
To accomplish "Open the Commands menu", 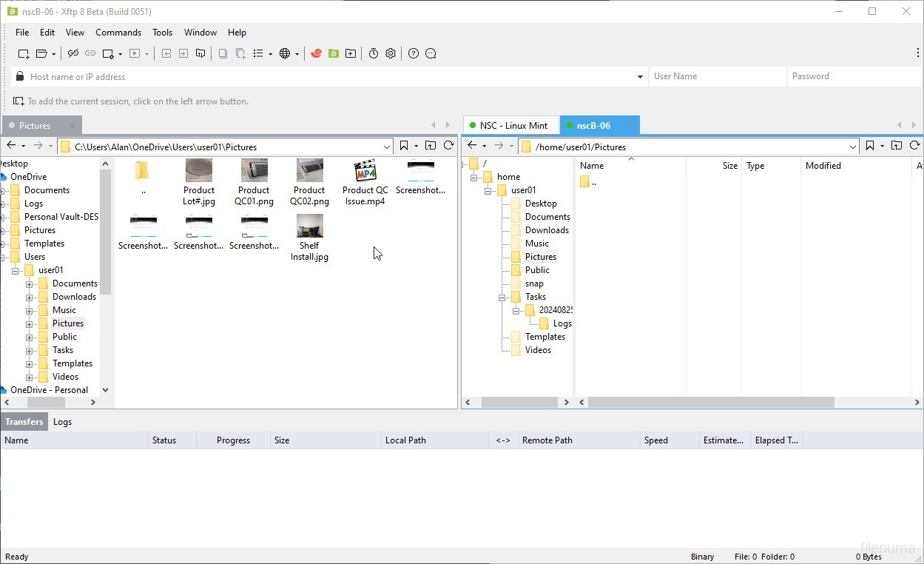I will pyautogui.click(x=118, y=33).
